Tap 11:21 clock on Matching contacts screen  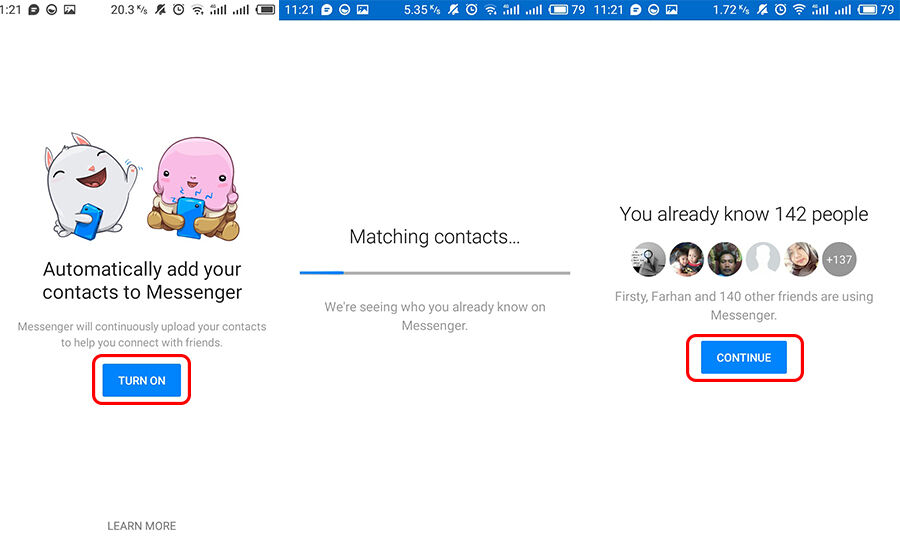point(300,10)
